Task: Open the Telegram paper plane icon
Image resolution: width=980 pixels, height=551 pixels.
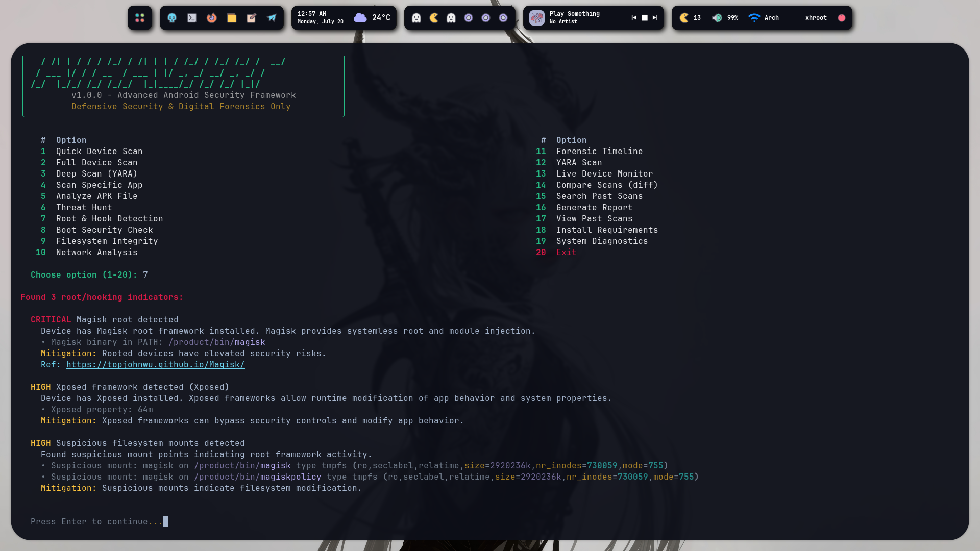Action: tap(272, 18)
